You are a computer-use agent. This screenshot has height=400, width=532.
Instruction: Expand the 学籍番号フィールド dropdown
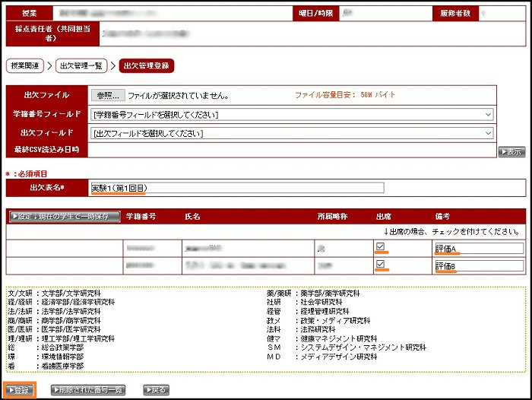coord(292,115)
